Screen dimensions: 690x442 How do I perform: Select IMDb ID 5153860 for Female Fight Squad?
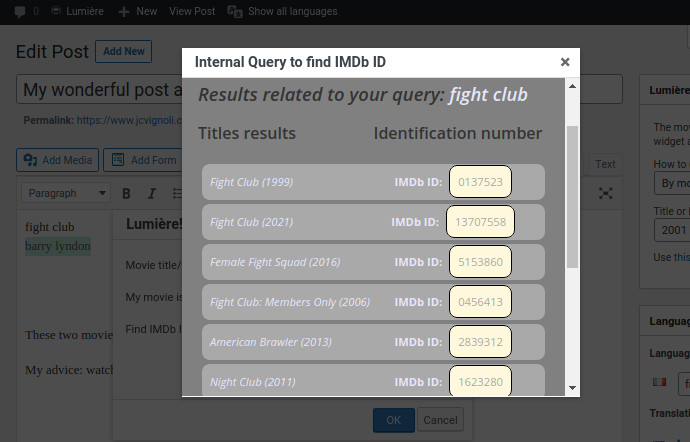(480, 262)
